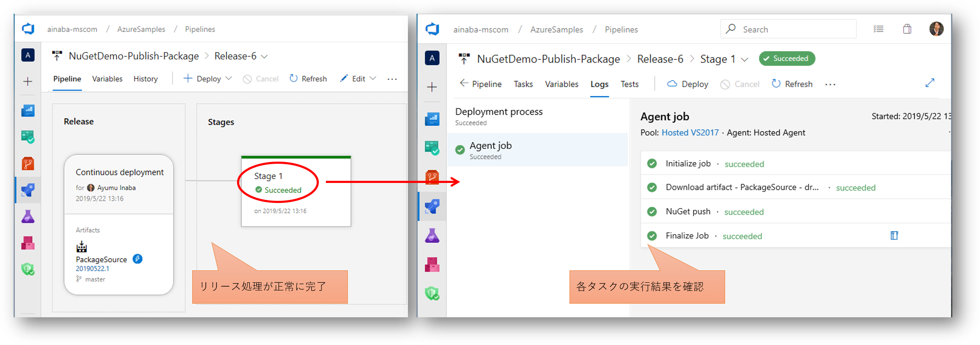Screen dimensions: 980x345
Task: Click the continuous deployment trigger lightning badge
Action: pyautogui.click(x=137, y=259)
